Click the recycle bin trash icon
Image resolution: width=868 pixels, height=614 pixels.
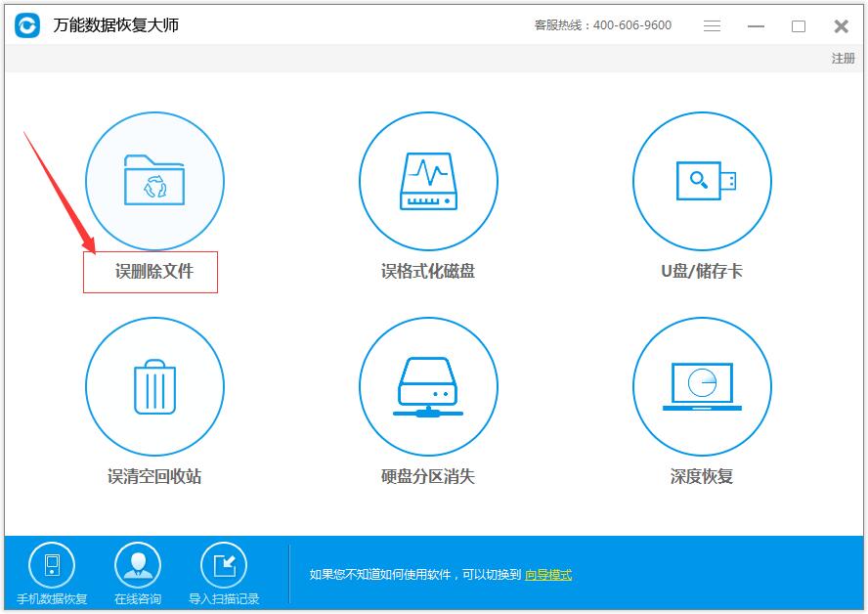click(x=154, y=386)
